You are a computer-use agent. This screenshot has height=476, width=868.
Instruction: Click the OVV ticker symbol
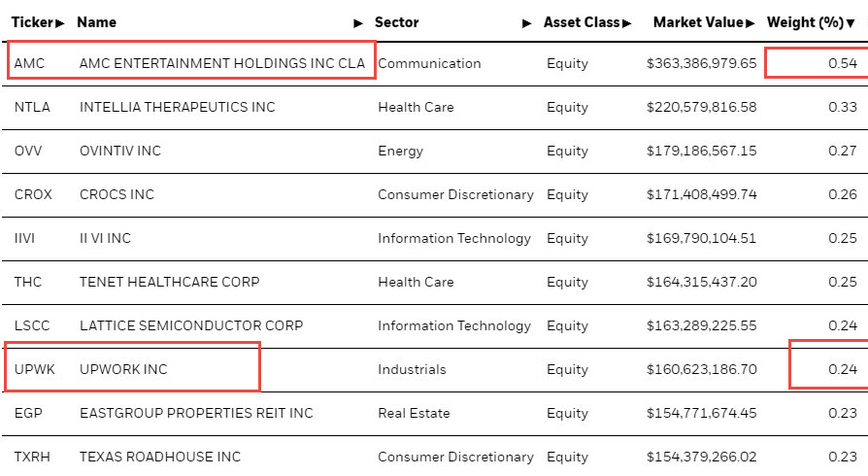28,151
